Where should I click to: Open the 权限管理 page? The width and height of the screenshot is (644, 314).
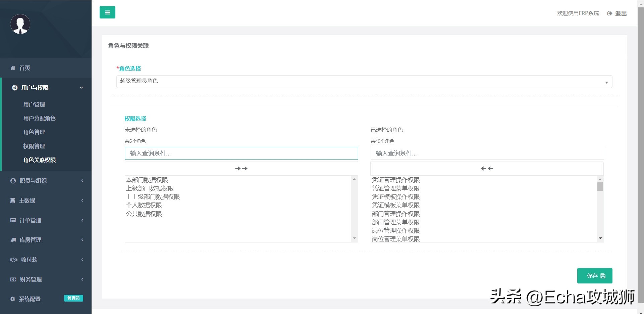pyautogui.click(x=34, y=146)
